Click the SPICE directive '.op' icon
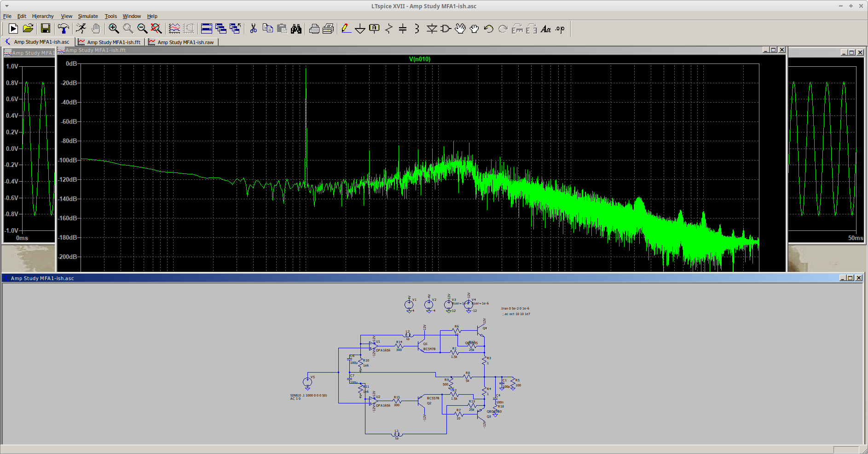The width and height of the screenshot is (868, 454). [560, 29]
